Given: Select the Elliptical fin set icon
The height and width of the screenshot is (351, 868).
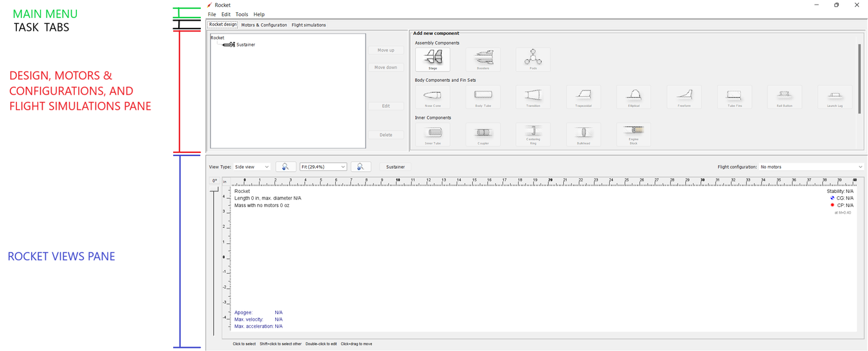Looking at the screenshot, I should click(634, 97).
